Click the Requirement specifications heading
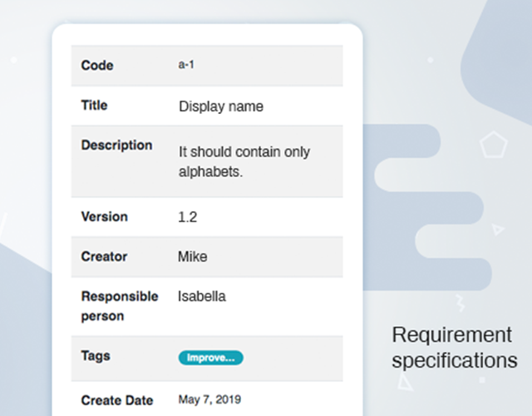532x416 pixels. pyautogui.click(x=455, y=348)
